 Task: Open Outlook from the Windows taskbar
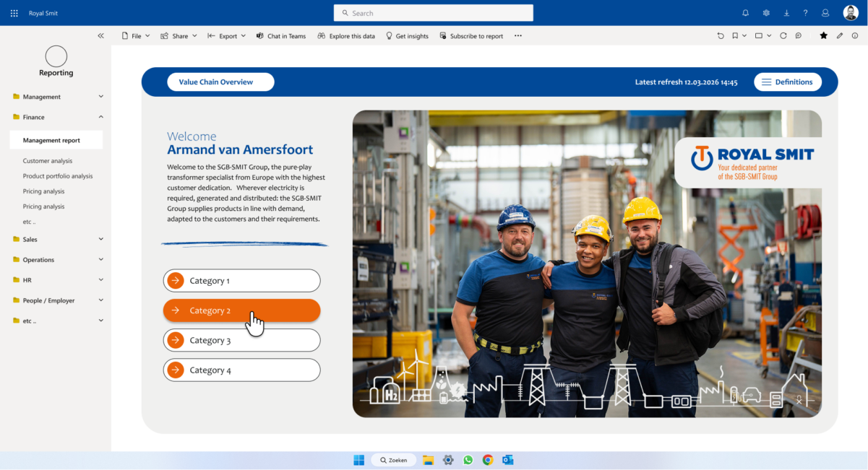tap(508, 460)
